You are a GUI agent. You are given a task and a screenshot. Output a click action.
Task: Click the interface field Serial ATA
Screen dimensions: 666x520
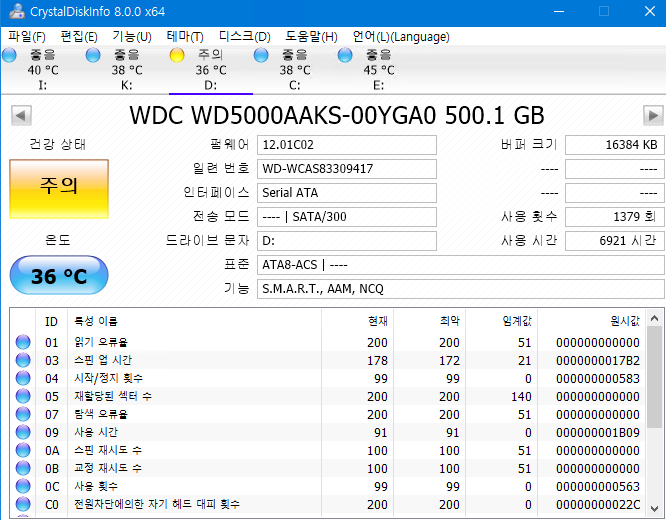pos(347,193)
